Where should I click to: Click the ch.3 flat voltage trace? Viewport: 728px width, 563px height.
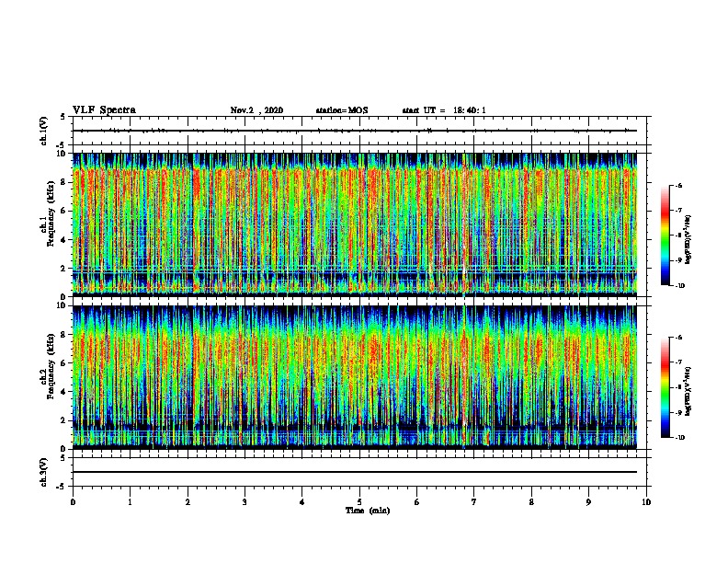click(x=355, y=472)
